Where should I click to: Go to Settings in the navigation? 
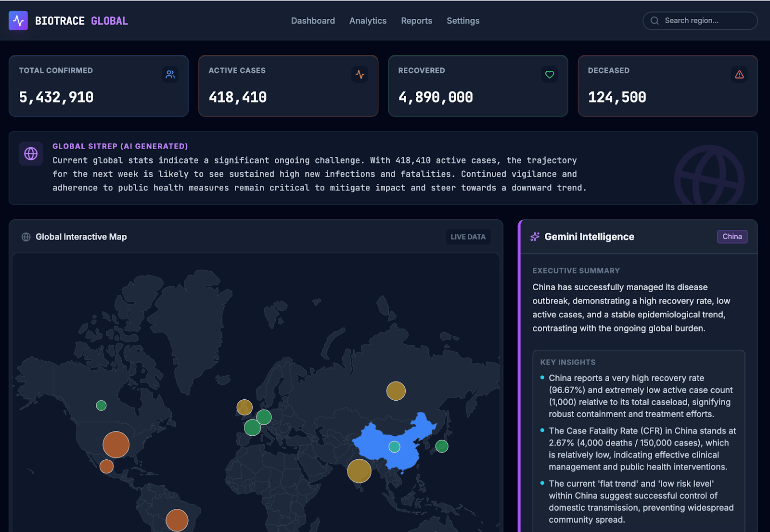pos(462,21)
